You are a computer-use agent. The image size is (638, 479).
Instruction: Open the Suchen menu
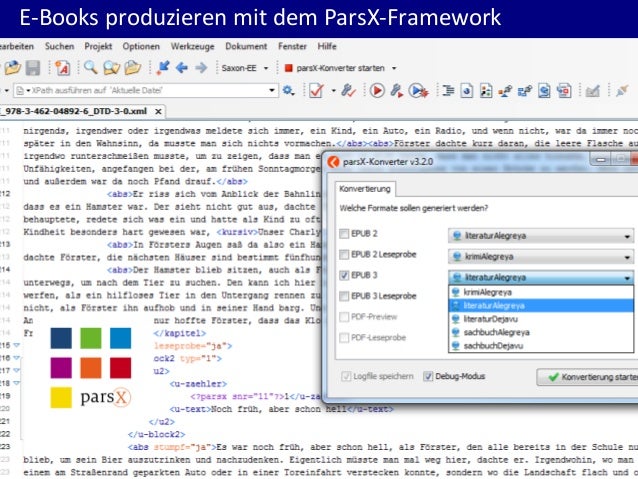click(x=59, y=46)
